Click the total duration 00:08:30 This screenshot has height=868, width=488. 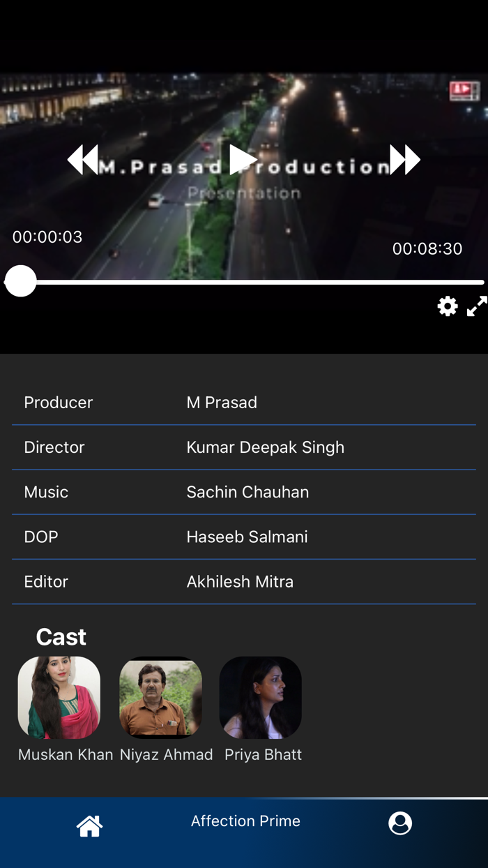[x=427, y=248]
